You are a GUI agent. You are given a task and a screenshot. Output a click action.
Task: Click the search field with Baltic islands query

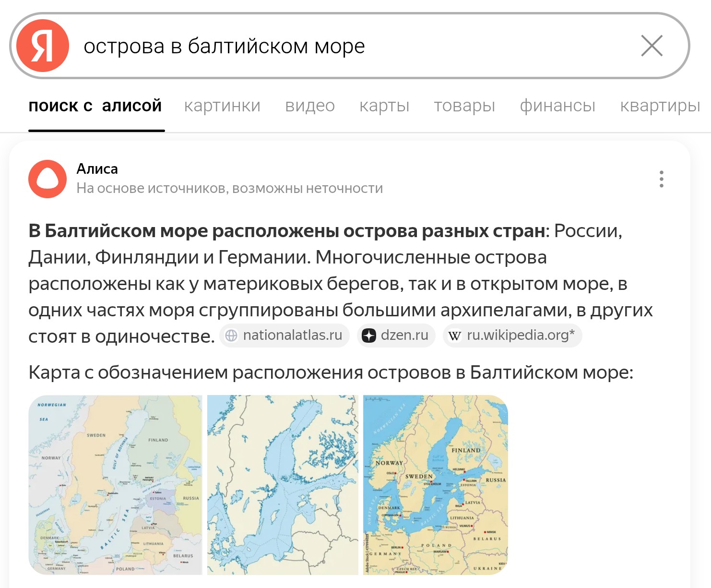point(336,46)
